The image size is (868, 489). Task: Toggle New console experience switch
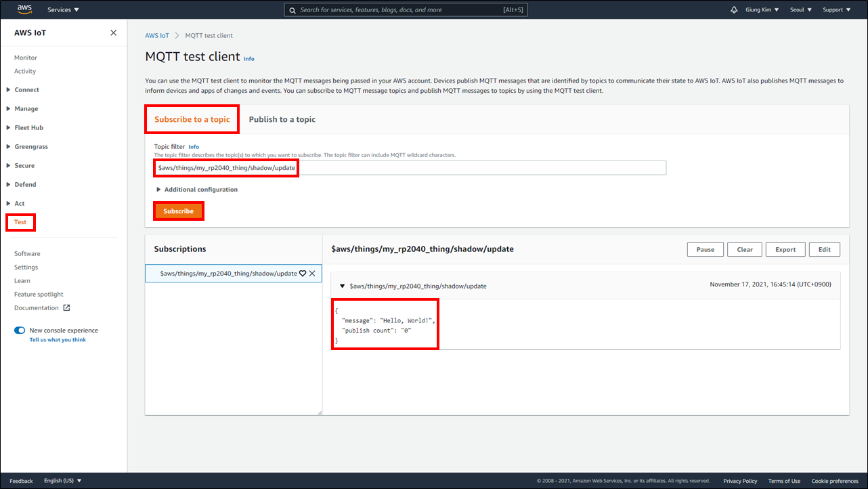click(x=20, y=331)
